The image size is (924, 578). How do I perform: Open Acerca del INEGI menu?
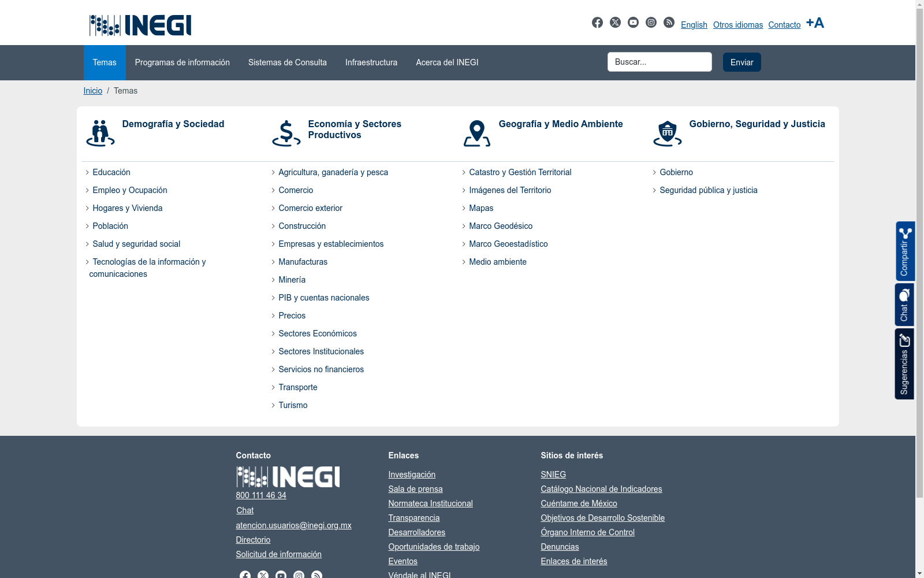coord(447,62)
